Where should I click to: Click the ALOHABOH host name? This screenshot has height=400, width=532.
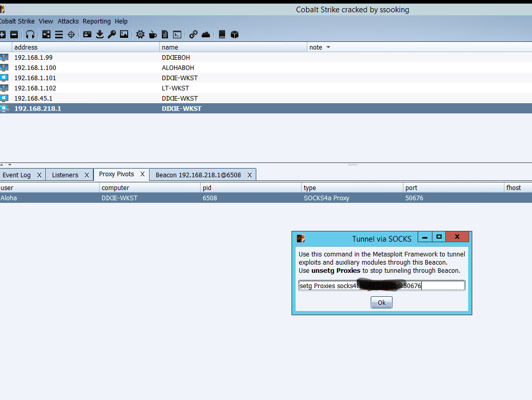(x=178, y=67)
